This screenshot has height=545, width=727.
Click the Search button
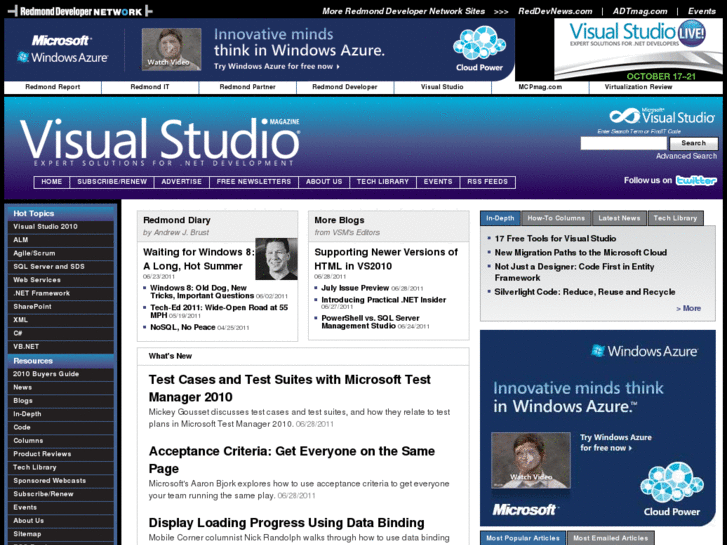pos(694,143)
